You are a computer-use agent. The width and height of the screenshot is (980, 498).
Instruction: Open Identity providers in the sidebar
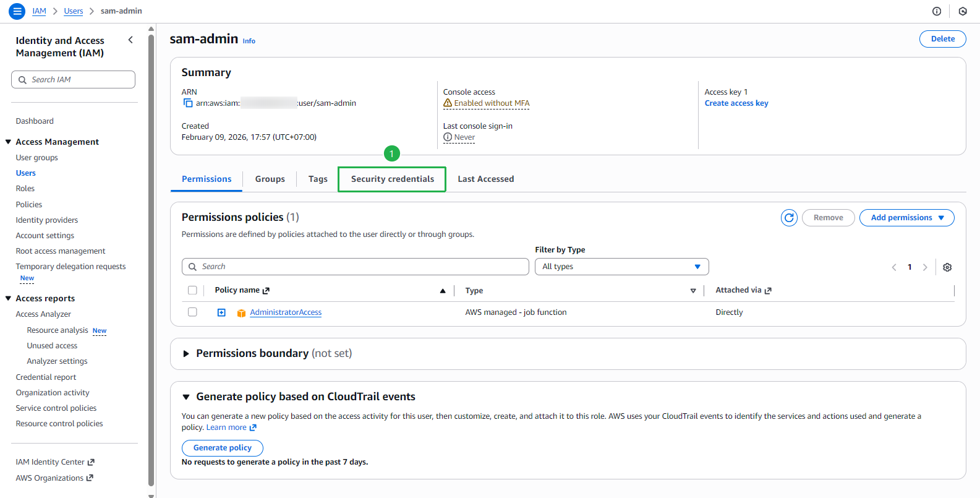click(x=47, y=220)
